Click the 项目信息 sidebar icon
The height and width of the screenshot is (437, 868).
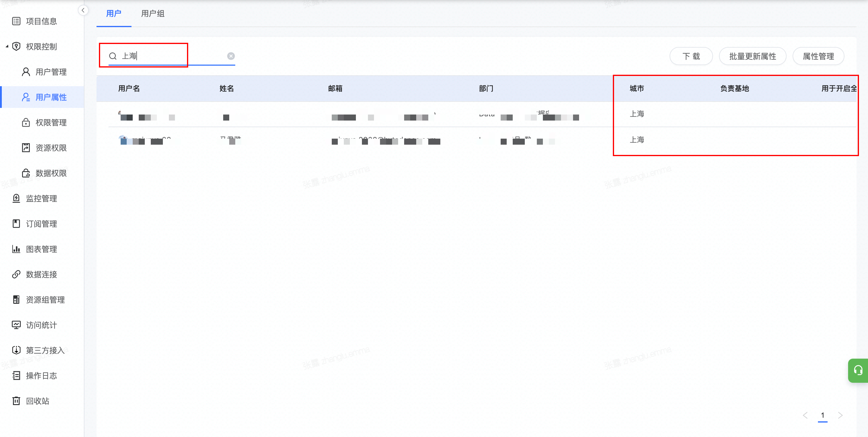tap(16, 21)
